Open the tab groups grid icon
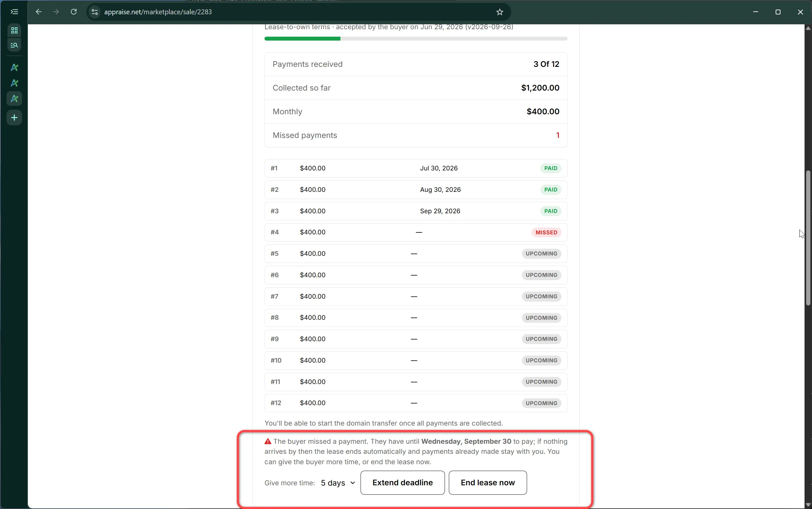Image resolution: width=812 pixels, height=509 pixels. click(14, 30)
